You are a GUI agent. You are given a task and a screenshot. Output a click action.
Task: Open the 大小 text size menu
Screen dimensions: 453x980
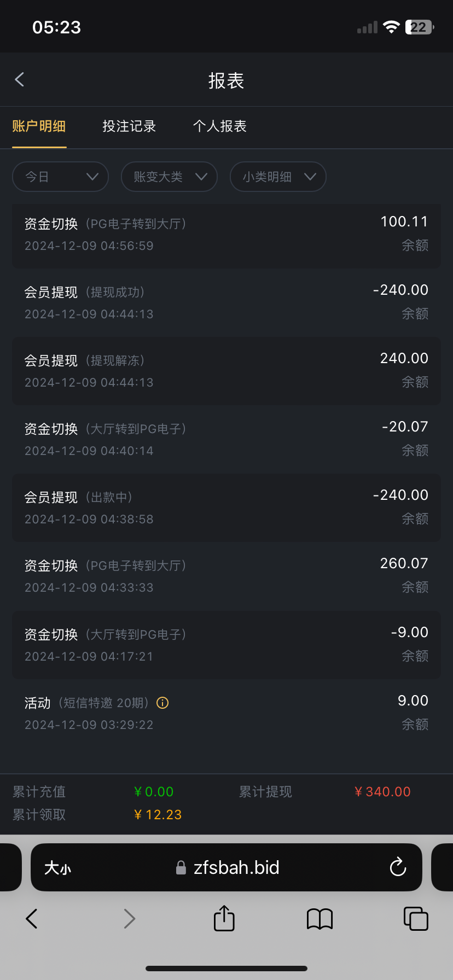pyautogui.click(x=57, y=867)
